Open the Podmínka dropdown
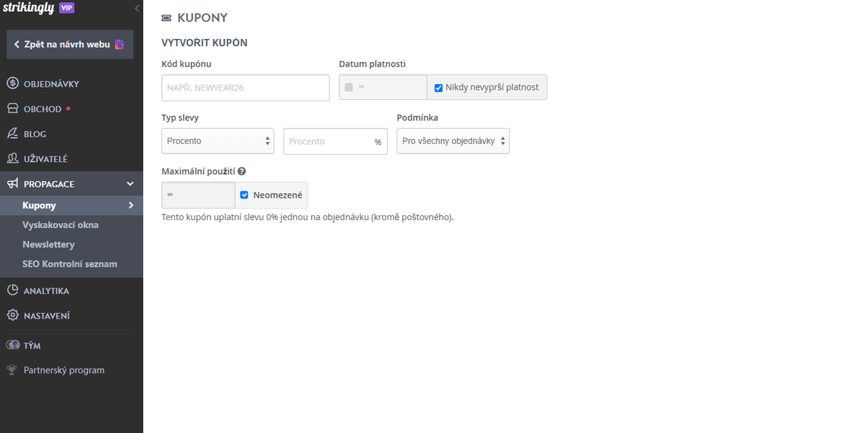The height and width of the screenshot is (433, 868). pyautogui.click(x=453, y=141)
